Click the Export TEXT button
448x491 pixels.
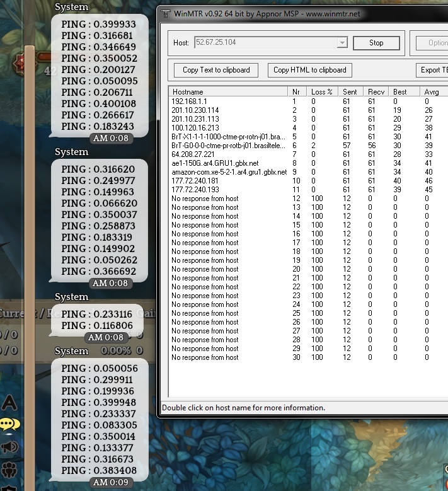[434, 70]
